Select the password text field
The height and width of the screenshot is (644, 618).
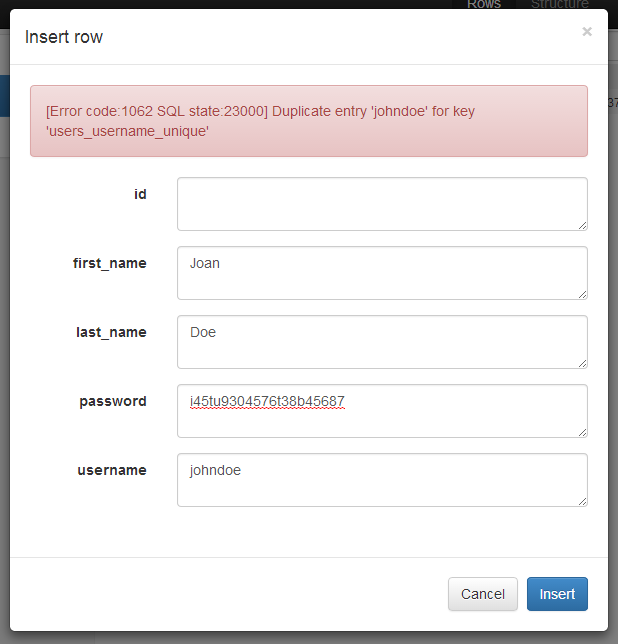[x=382, y=411]
